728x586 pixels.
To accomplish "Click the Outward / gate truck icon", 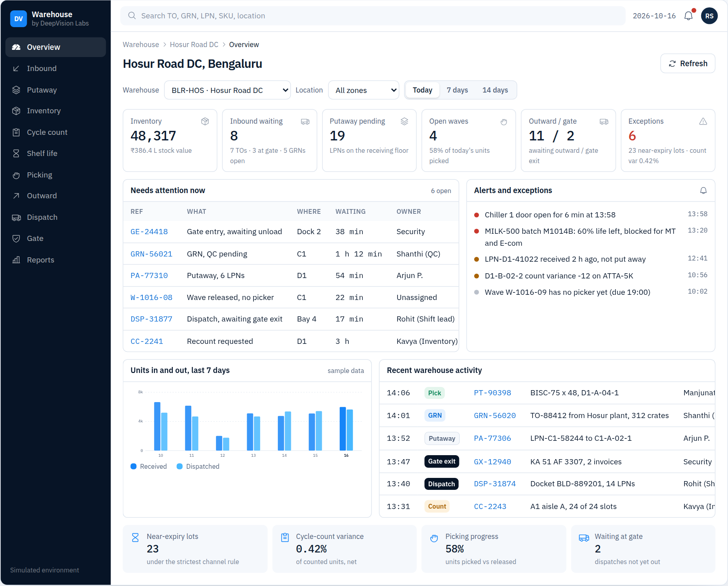I will 604,122.
